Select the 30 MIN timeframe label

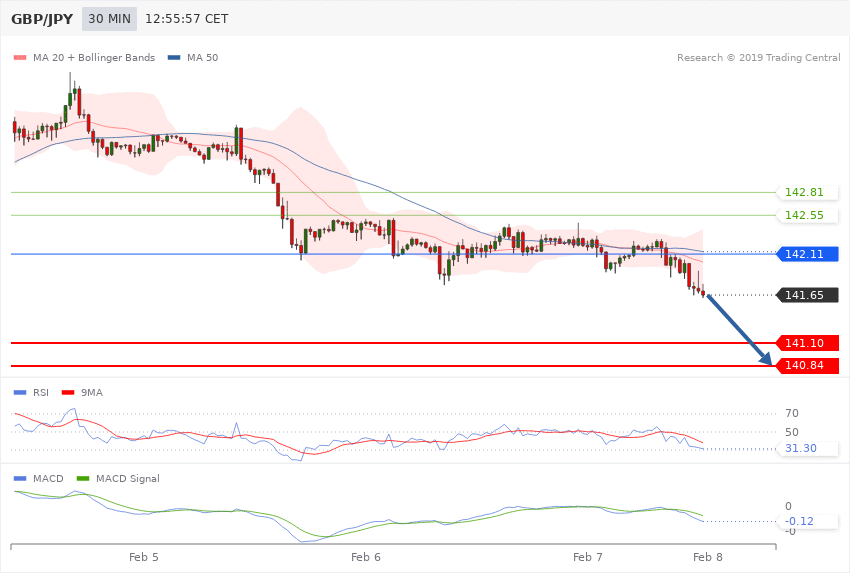click(x=110, y=19)
